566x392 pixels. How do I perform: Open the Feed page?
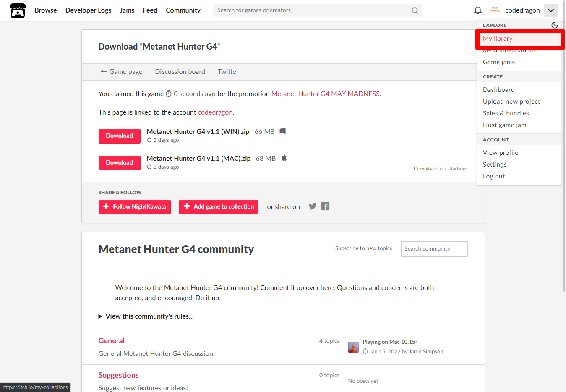tap(150, 10)
